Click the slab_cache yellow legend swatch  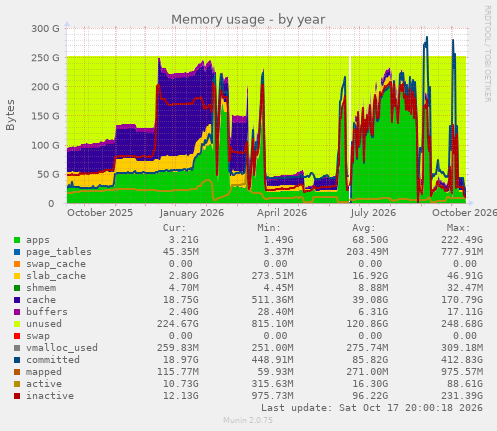click(17, 276)
